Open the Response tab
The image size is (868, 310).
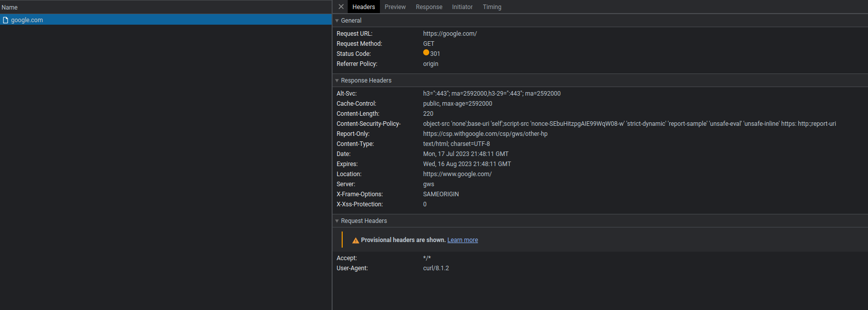point(429,7)
